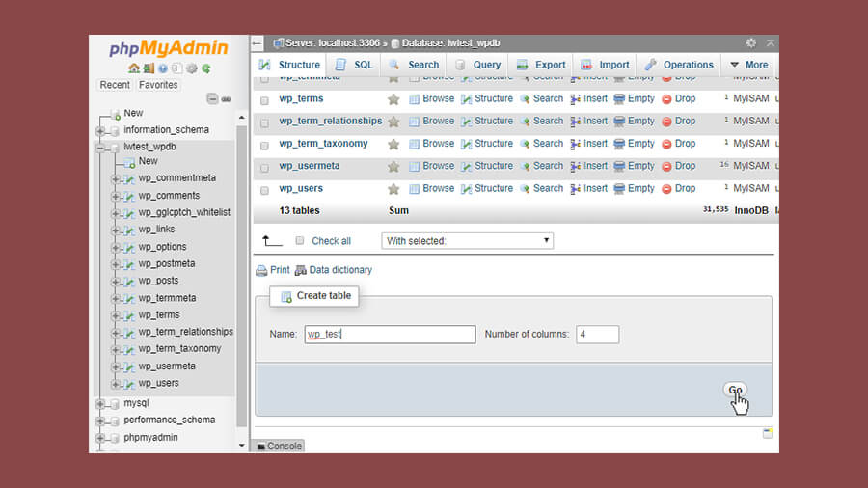The width and height of the screenshot is (868, 488).
Task: Click the green reload navigation icon
Action: 206,68
